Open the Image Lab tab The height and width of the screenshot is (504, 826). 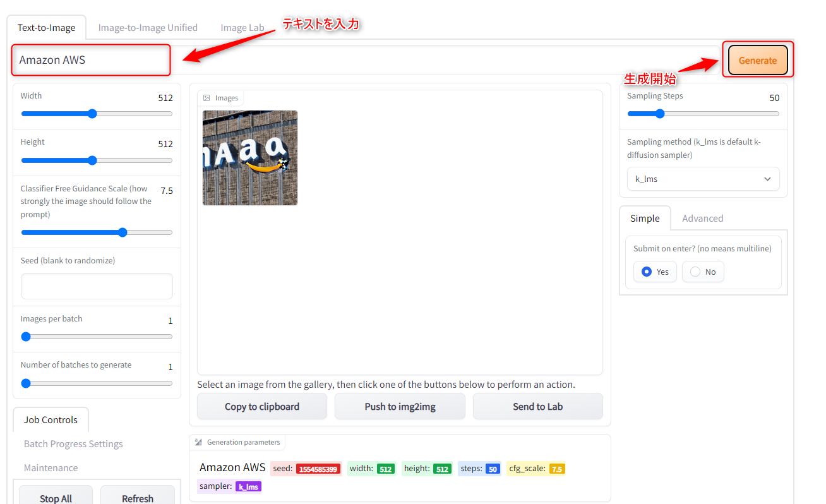coord(242,28)
